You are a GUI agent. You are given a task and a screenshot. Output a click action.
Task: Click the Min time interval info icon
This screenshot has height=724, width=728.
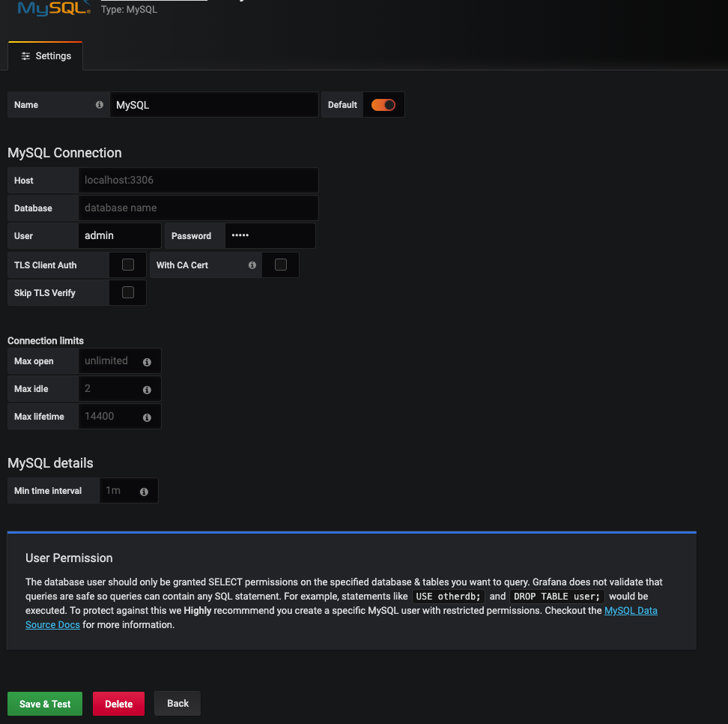(x=144, y=492)
